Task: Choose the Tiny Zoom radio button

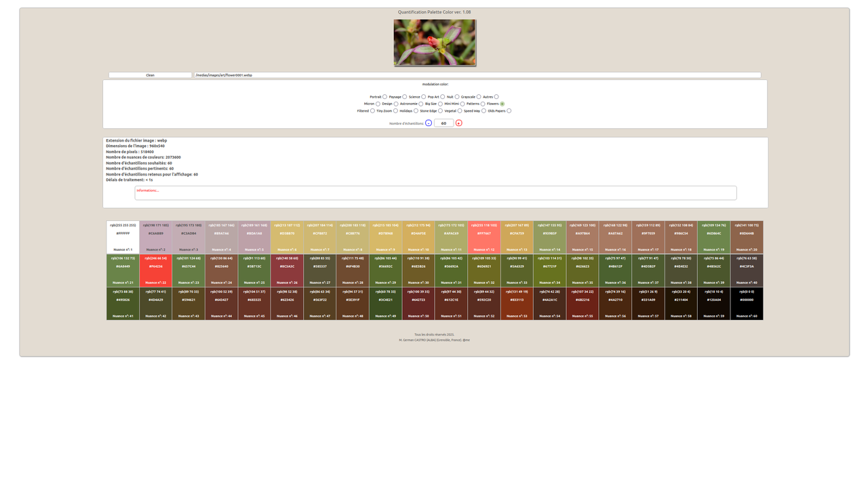Action: click(395, 110)
